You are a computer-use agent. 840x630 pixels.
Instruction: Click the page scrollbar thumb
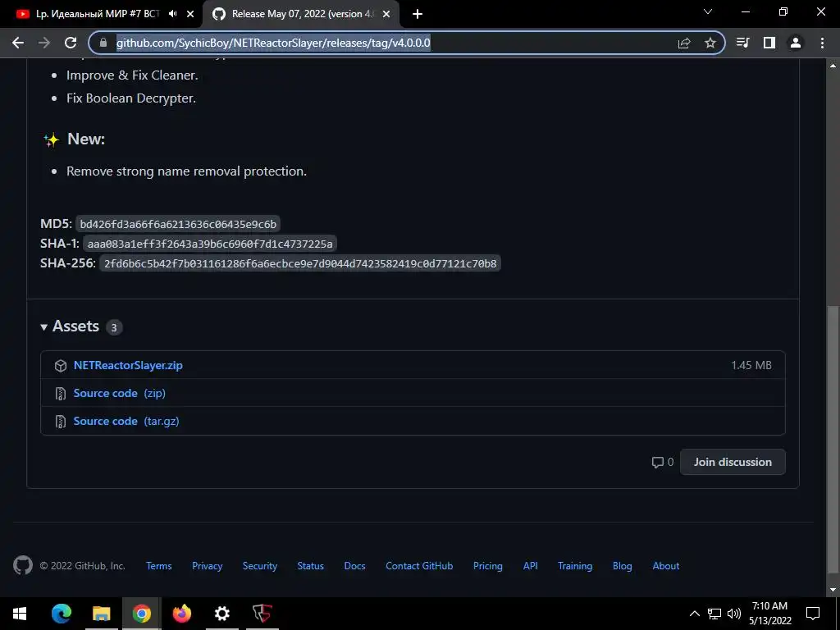tap(833, 440)
